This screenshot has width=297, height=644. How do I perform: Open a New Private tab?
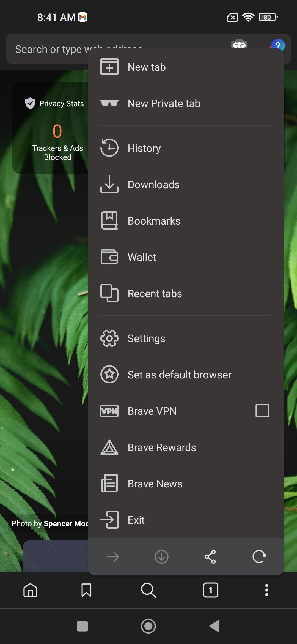[x=186, y=103]
